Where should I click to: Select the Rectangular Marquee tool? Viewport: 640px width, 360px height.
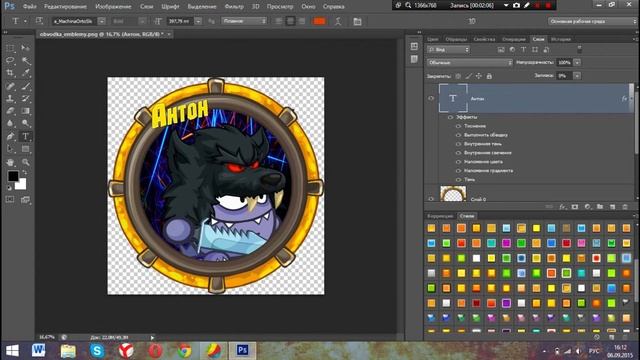[x=10, y=48]
